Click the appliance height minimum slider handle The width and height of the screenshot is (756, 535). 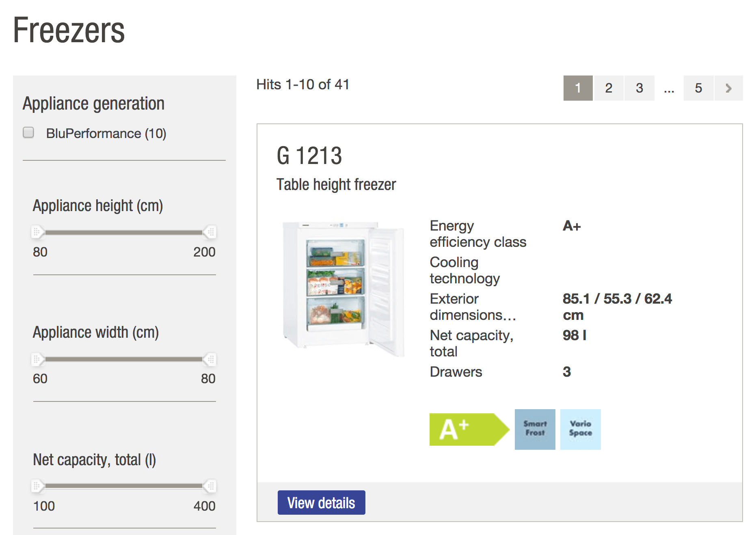tap(37, 232)
